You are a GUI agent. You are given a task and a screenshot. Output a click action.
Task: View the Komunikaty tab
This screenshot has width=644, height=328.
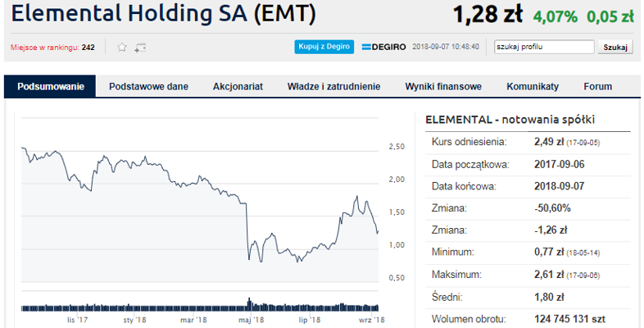[533, 86]
